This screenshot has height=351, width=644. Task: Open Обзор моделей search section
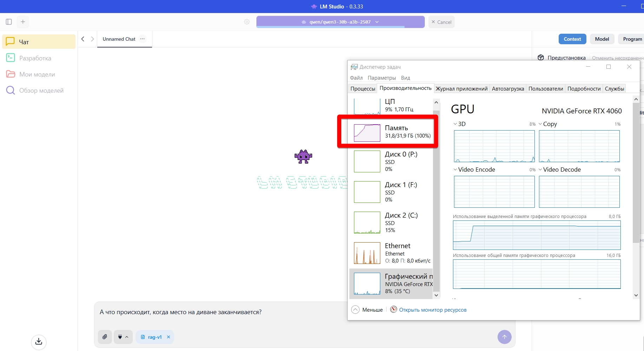(x=39, y=90)
